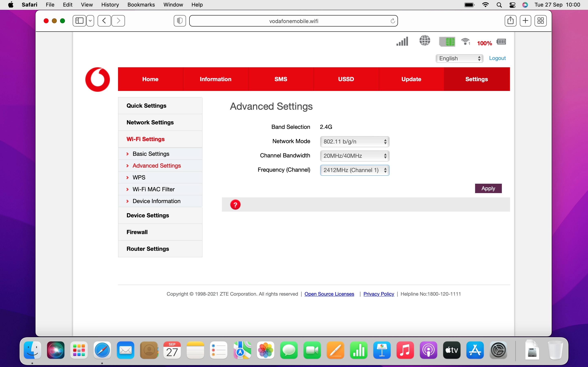Image resolution: width=588 pixels, height=367 pixels.
Task: Click the battery status icon
Action: click(x=501, y=42)
